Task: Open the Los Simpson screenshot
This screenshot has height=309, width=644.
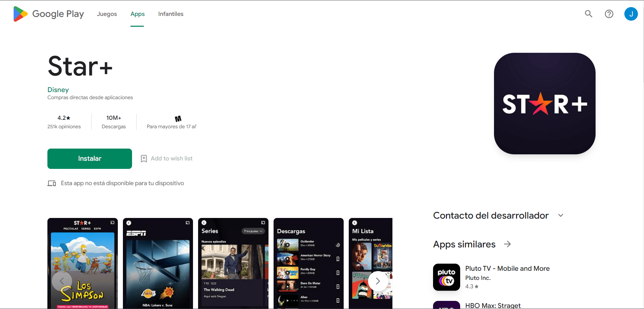Action: click(x=83, y=263)
